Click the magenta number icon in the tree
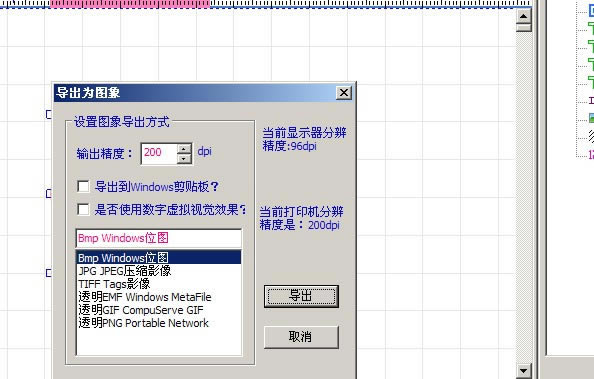 pos(591,155)
